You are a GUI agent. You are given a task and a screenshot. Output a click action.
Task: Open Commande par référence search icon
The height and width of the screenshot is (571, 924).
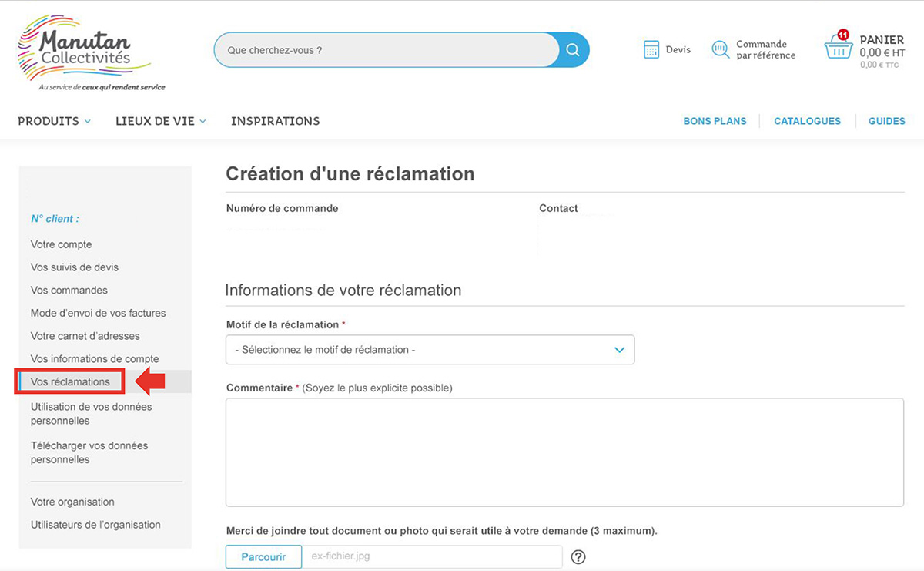tap(721, 50)
